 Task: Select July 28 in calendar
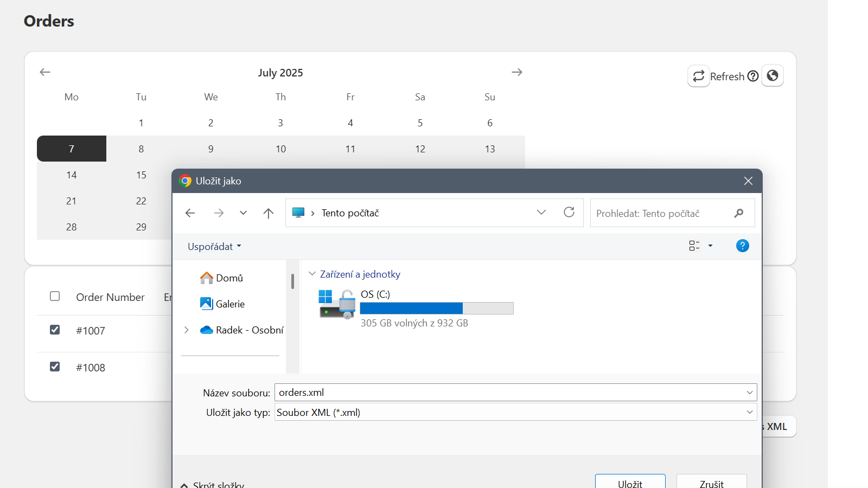[x=72, y=227]
